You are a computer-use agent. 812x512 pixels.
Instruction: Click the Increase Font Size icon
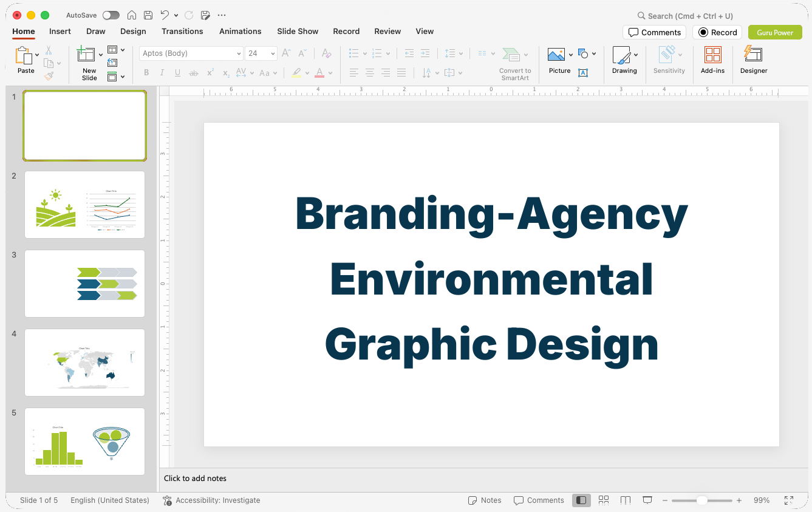click(286, 53)
